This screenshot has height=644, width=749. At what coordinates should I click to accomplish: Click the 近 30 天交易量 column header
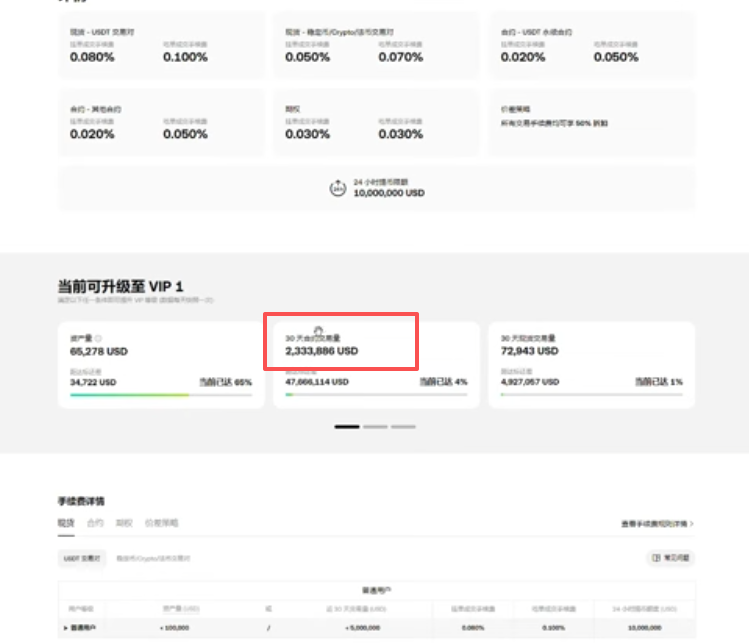click(x=356, y=609)
